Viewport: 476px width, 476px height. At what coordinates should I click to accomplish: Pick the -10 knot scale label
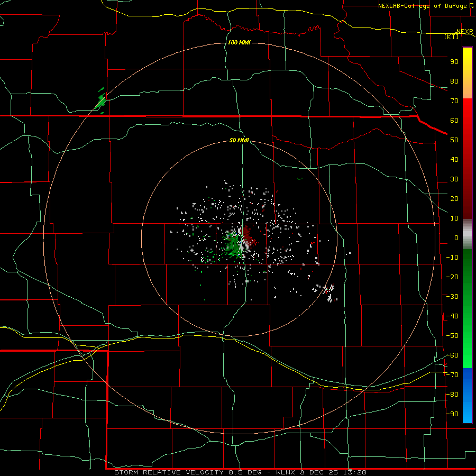[x=452, y=258]
